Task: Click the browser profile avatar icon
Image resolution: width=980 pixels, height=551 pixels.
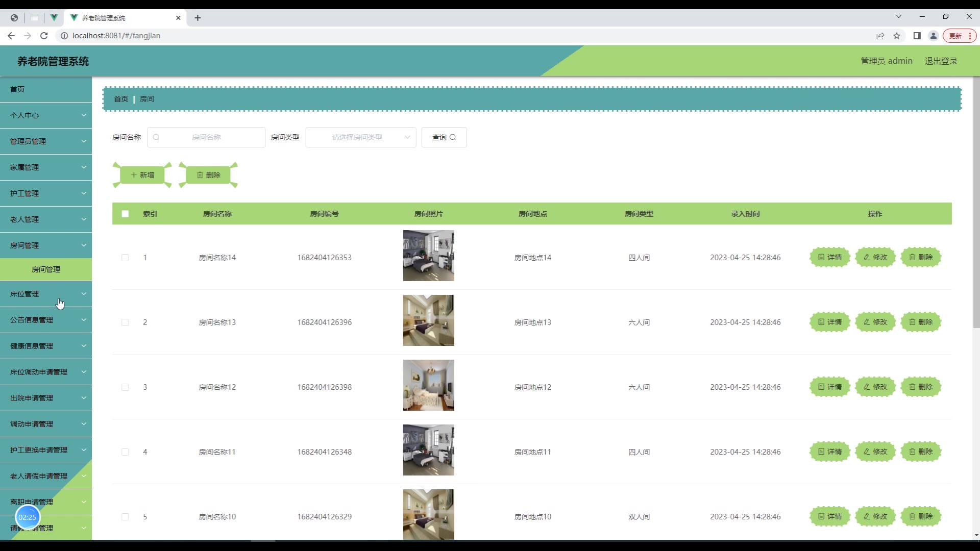Action: click(933, 36)
